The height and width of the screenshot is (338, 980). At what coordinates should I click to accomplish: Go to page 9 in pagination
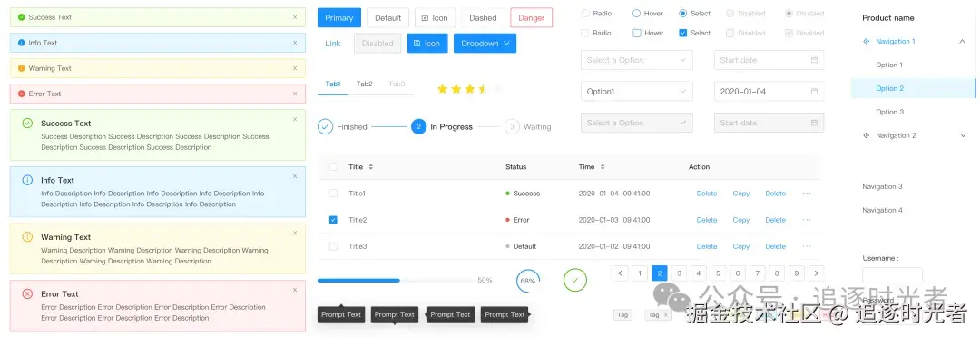click(x=797, y=273)
